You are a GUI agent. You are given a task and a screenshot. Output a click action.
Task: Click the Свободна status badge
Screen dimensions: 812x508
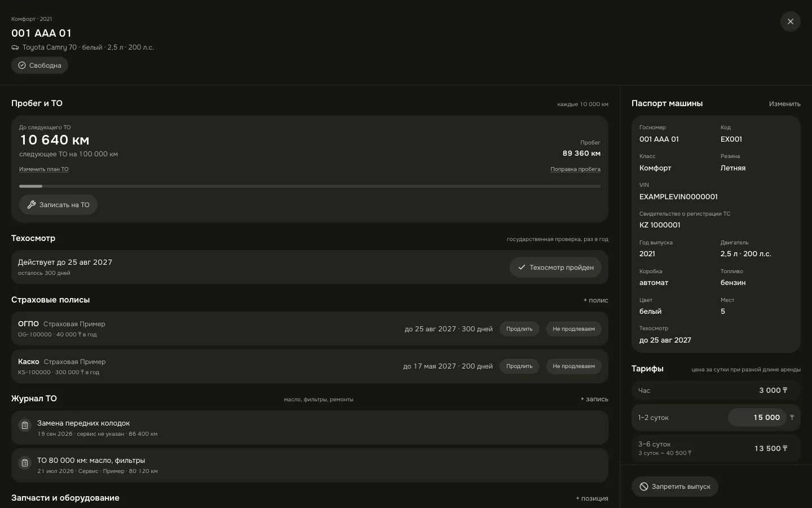[39, 65]
